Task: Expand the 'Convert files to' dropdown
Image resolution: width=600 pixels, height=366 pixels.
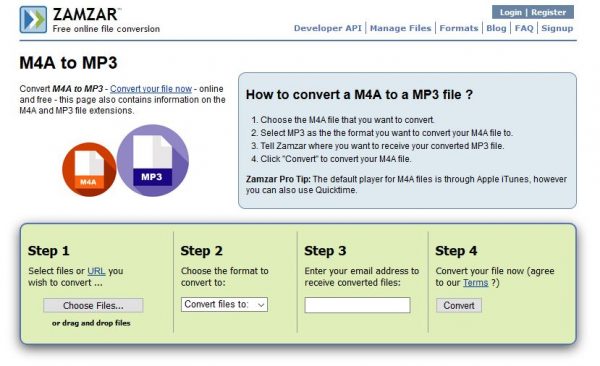Action: (224, 304)
